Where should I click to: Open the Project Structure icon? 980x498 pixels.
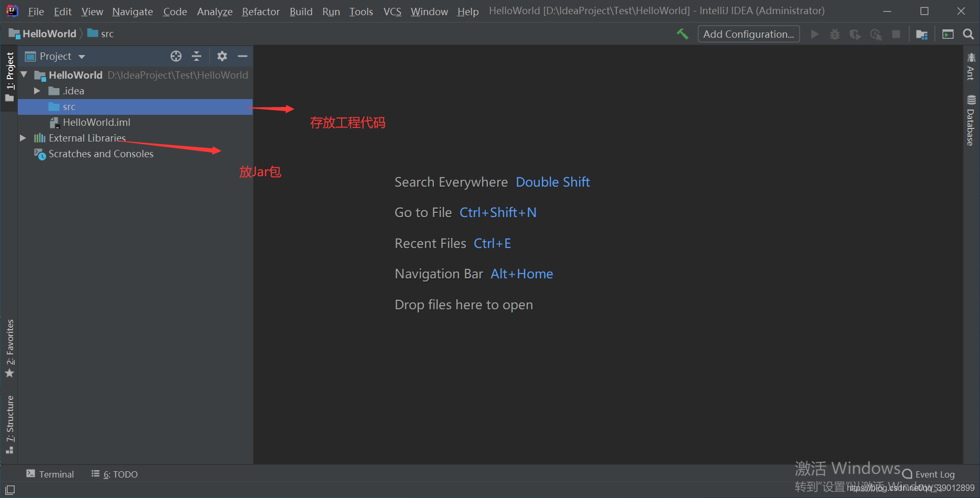[922, 34]
